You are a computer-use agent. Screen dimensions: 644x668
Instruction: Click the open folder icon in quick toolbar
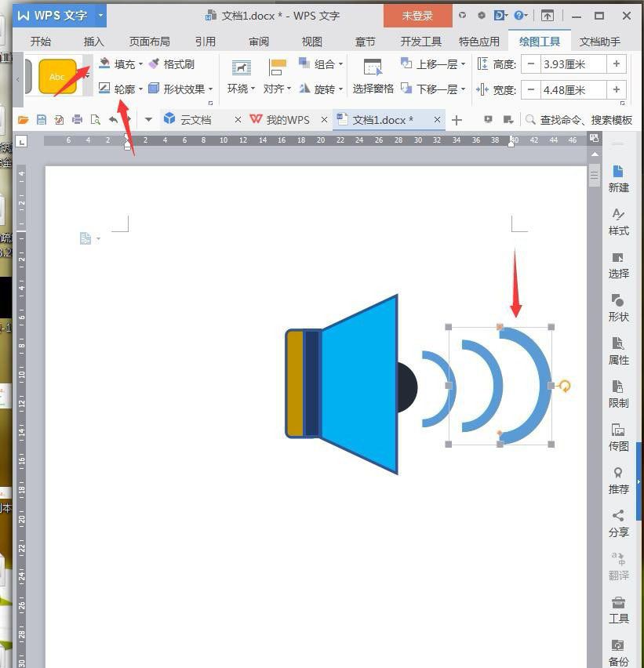[24, 120]
